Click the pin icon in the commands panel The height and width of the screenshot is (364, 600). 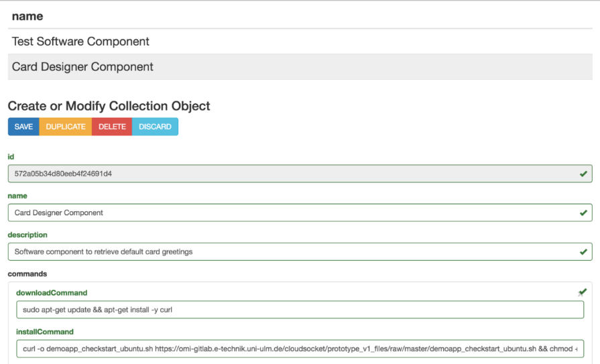[x=582, y=292]
